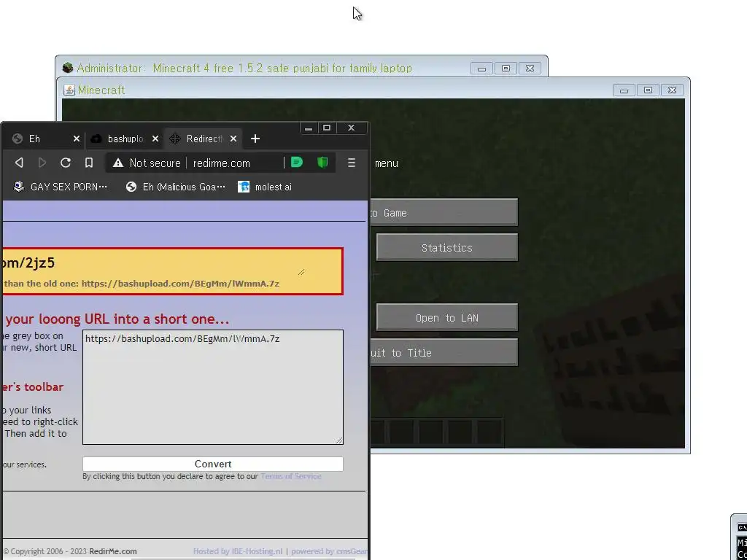The width and height of the screenshot is (747, 560).
Task: Minimize the browser window
Action: (309, 128)
